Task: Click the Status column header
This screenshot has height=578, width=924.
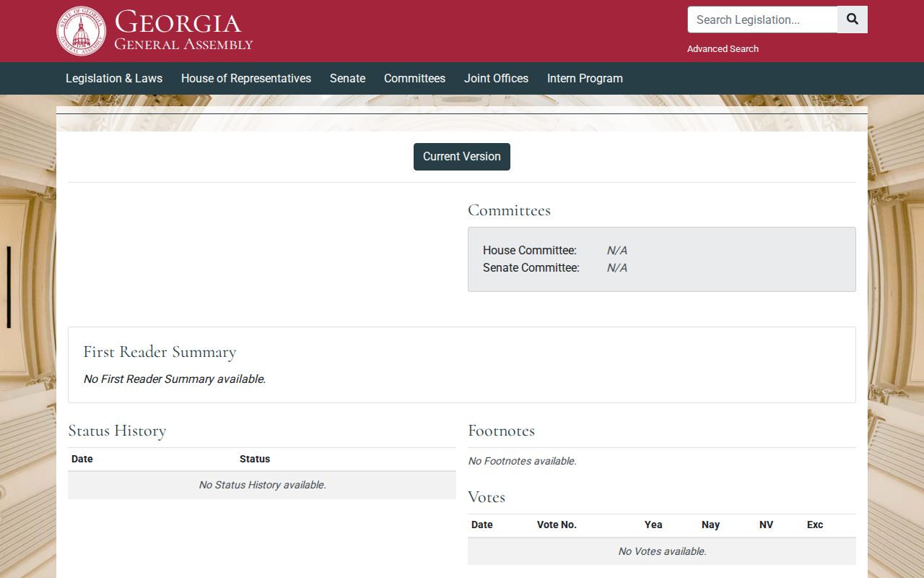Action: click(255, 459)
